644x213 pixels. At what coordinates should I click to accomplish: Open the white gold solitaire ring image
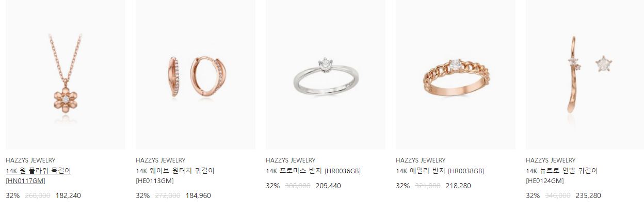[x=326, y=74]
